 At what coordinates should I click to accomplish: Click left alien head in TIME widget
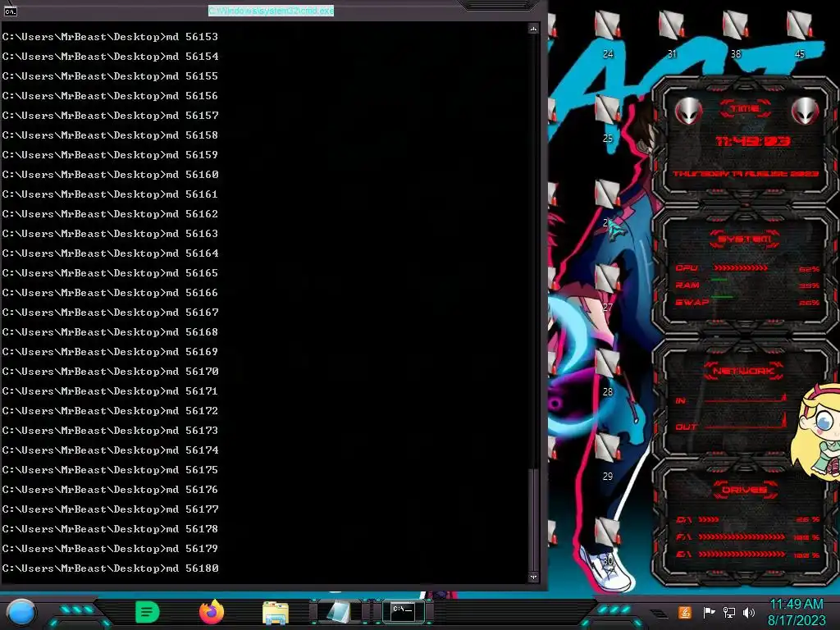(x=688, y=111)
